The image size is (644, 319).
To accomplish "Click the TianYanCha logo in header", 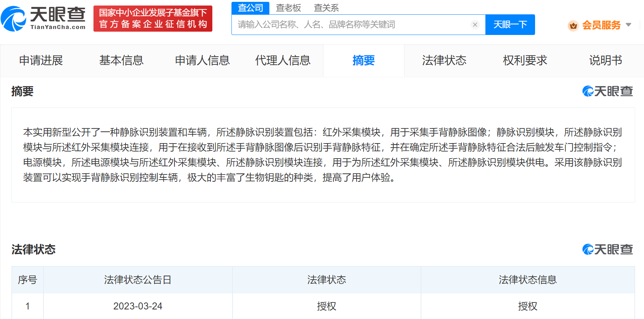I will (x=43, y=18).
